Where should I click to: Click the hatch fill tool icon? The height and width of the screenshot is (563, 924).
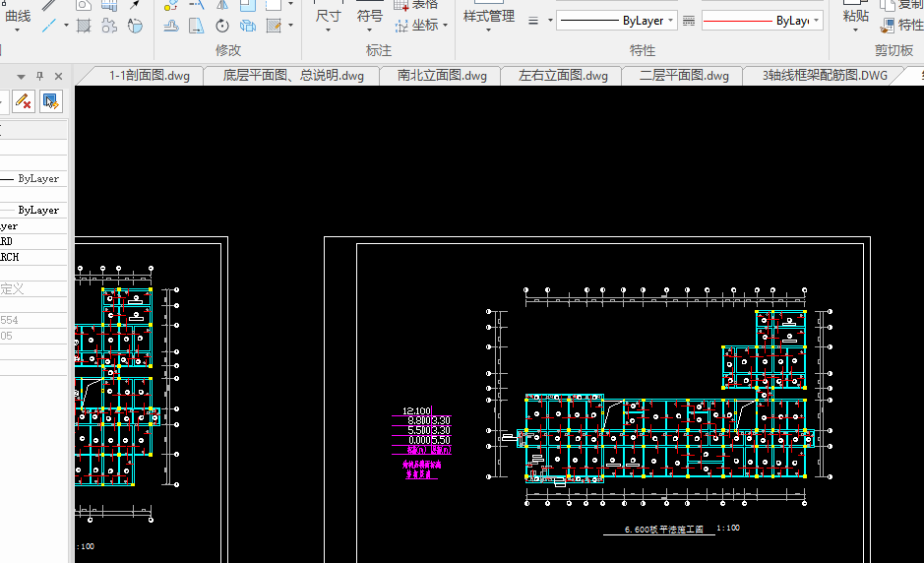coord(84,26)
